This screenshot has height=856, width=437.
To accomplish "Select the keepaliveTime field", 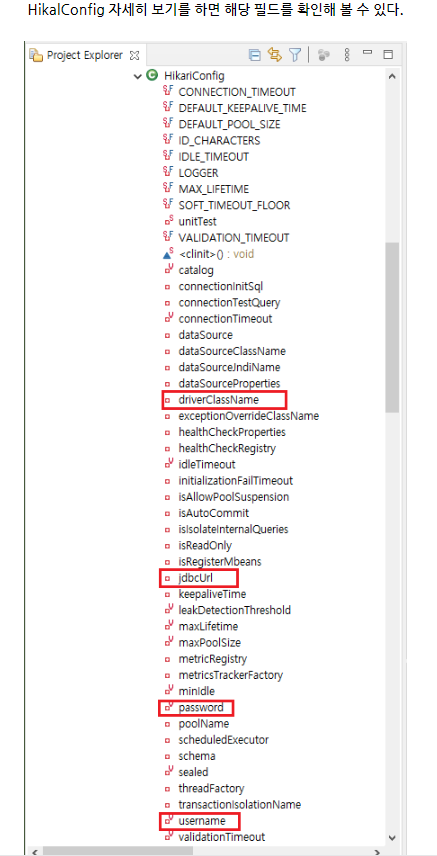I will pyautogui.click(x=212, y=594).
